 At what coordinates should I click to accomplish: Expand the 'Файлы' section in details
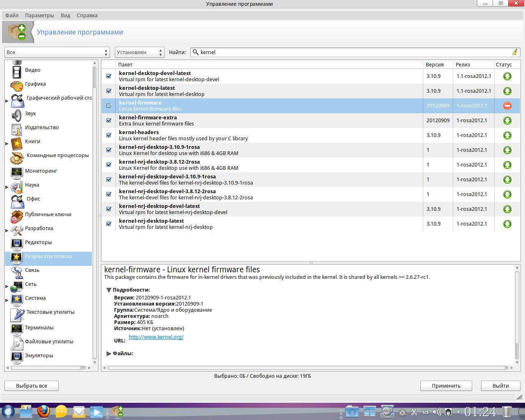[109, 354]
